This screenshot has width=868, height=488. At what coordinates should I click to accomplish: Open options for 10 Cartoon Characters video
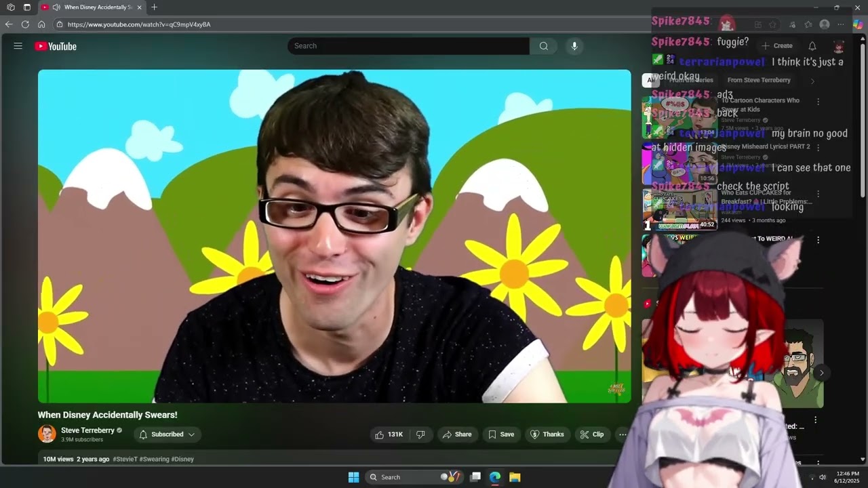(818, 102)
